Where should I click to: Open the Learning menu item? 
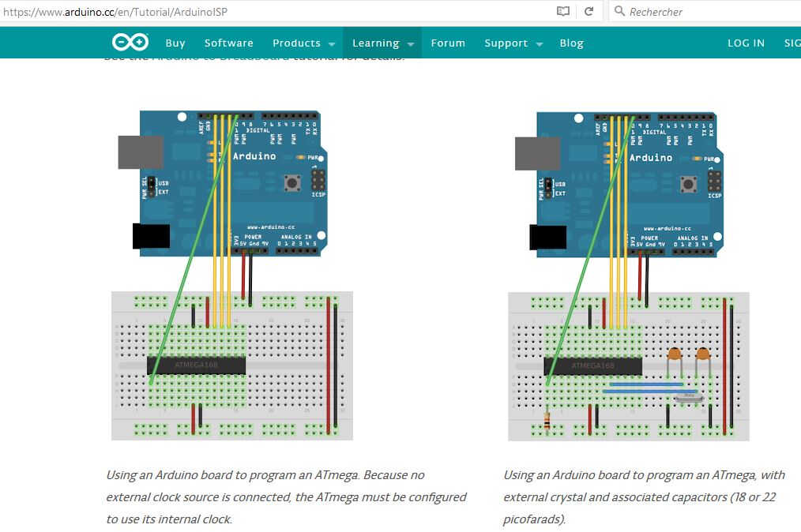375,43
